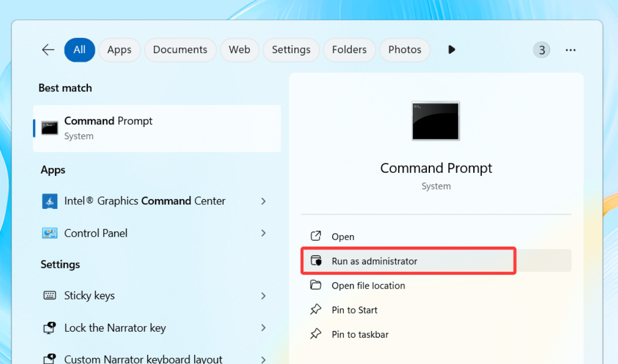Screen dimensions: 618x364
Task: Switch to the Settings filter tab
Action: click(x=291, y=50)
